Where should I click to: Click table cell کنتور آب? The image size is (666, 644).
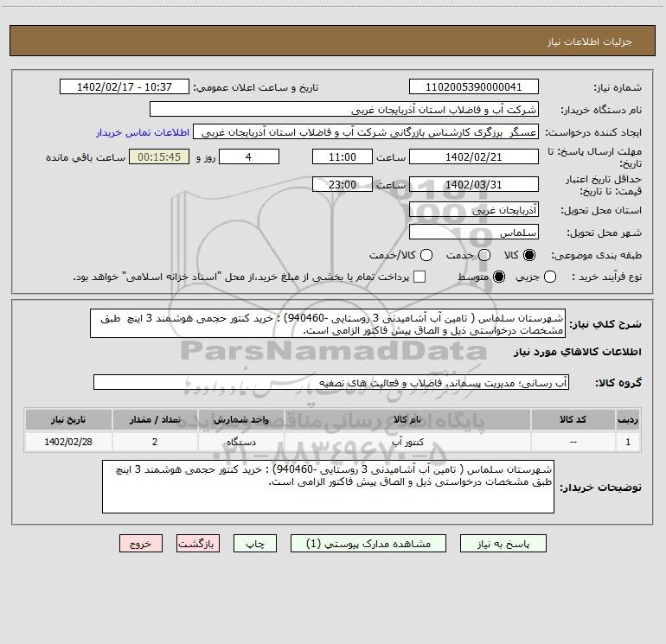[407, 442]
